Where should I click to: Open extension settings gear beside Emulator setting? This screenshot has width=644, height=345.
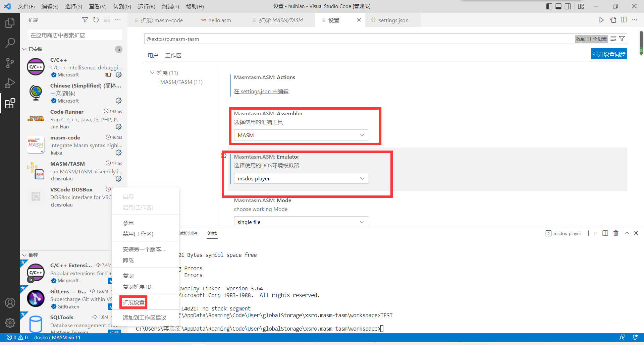point(224,156)
